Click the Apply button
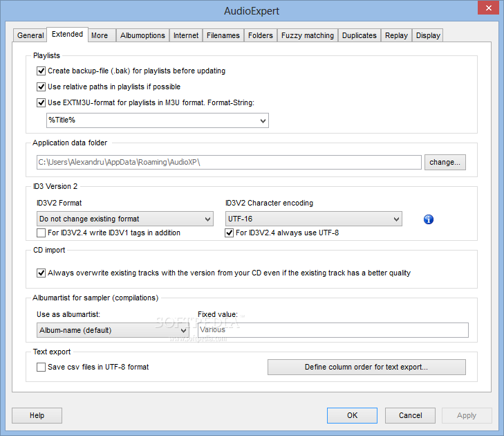Image resolution: width=504 pixels, height=436 pixels. (x=467, y=415)
